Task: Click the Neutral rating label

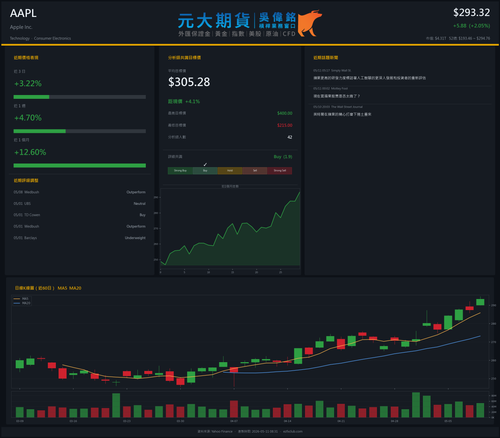Action: pos(140,204)
